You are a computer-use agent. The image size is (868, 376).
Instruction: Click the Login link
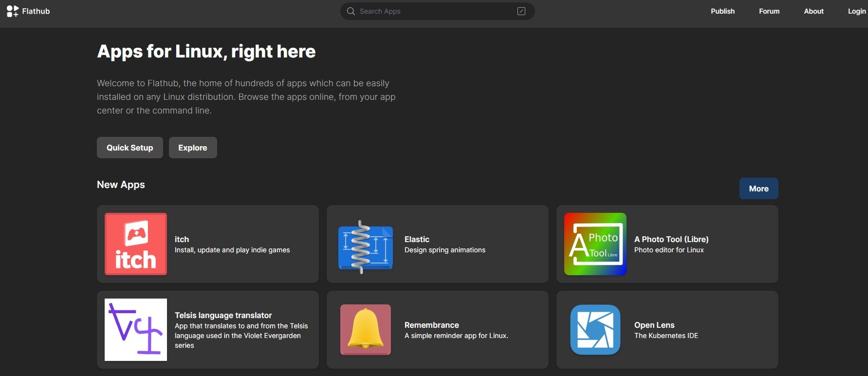point(856,11)
